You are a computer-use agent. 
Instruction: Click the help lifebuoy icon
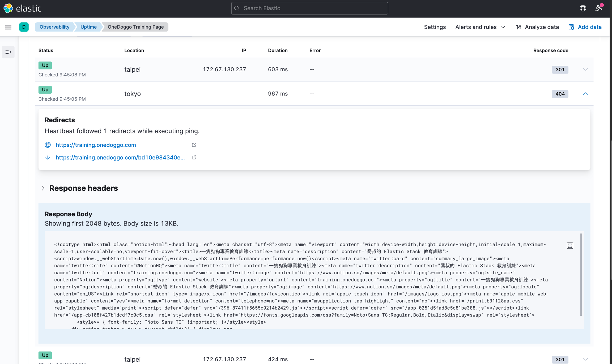point(583,8)
